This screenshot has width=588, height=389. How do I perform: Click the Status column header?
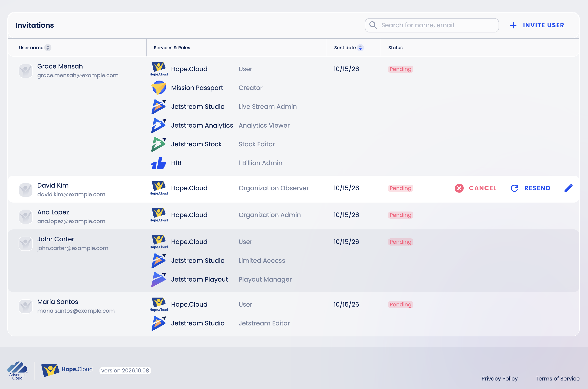[x=395, y=48]
